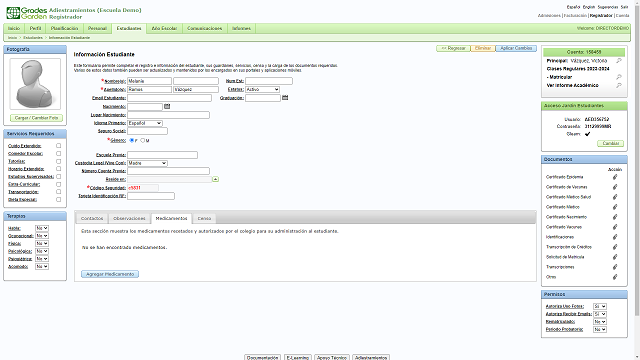Click the Grades Garden logo
The height and width of the screenshot is (360, 640).
coord(27,13)
